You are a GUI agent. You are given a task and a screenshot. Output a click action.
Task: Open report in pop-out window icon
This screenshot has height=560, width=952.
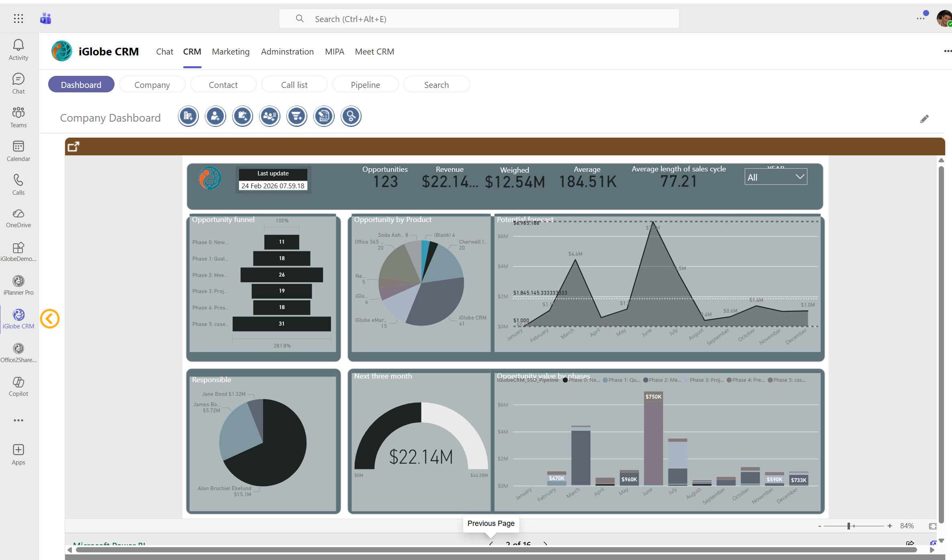click(x=74, y=147)
